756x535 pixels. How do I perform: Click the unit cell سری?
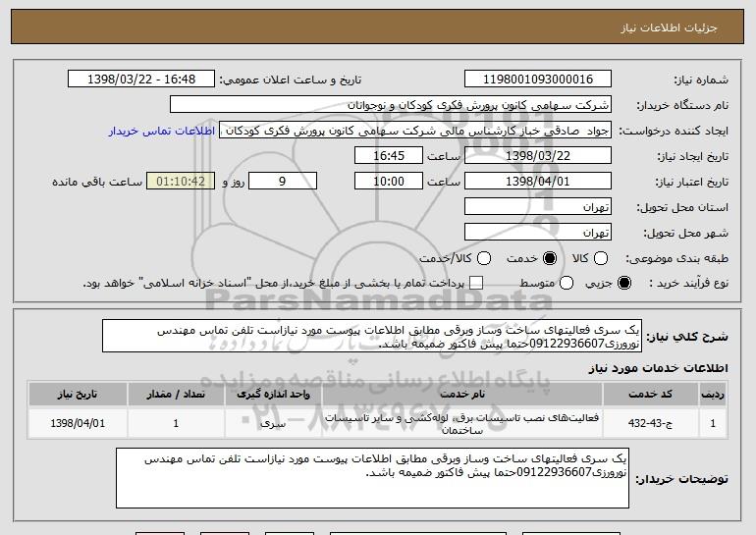[x=273, y=423]
